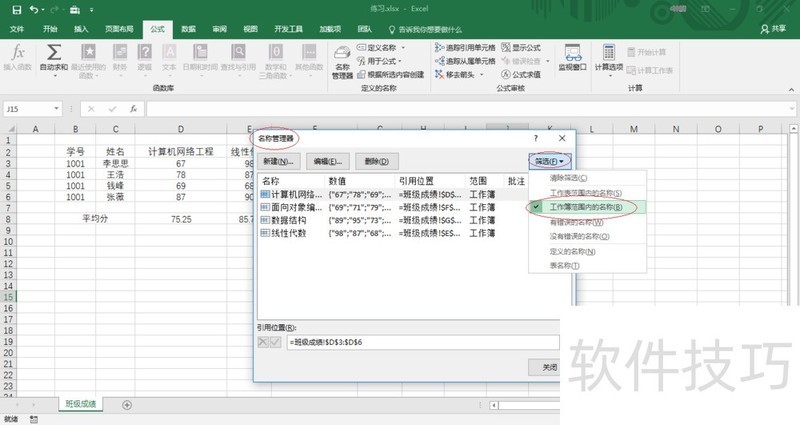Click the Save icon in quick access toolbar
The image size is (800, 425).
(x=16, y=9)
